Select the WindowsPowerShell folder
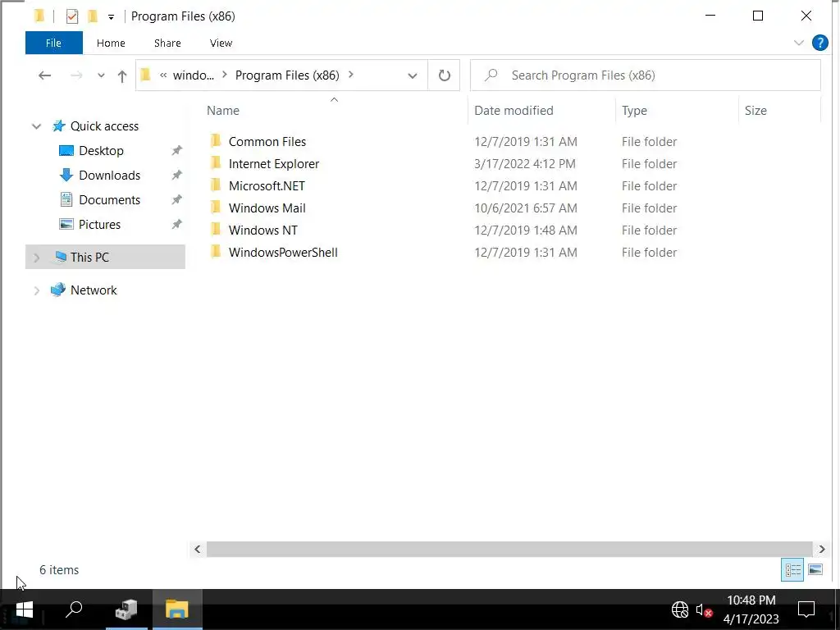The width and height of the screenshot is (840, 630). point(283,253)
